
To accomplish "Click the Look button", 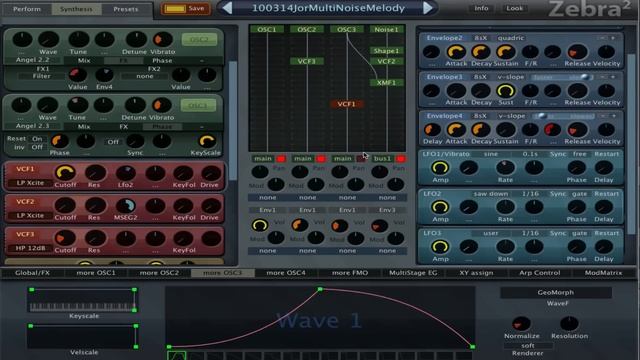I will (514, 8).
